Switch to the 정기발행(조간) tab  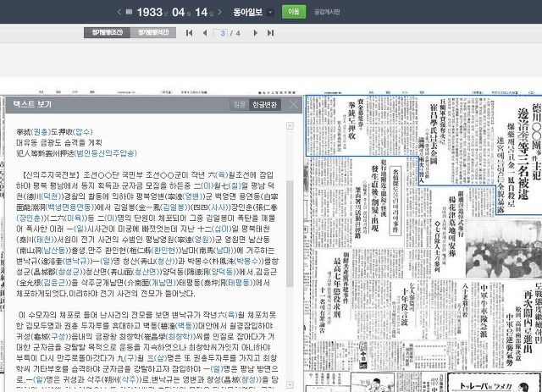click(107, 32)
